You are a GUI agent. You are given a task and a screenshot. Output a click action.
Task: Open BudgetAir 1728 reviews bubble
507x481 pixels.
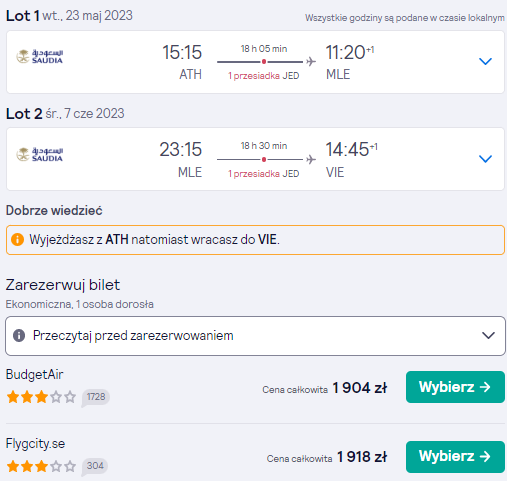click(x=96, y=397)
